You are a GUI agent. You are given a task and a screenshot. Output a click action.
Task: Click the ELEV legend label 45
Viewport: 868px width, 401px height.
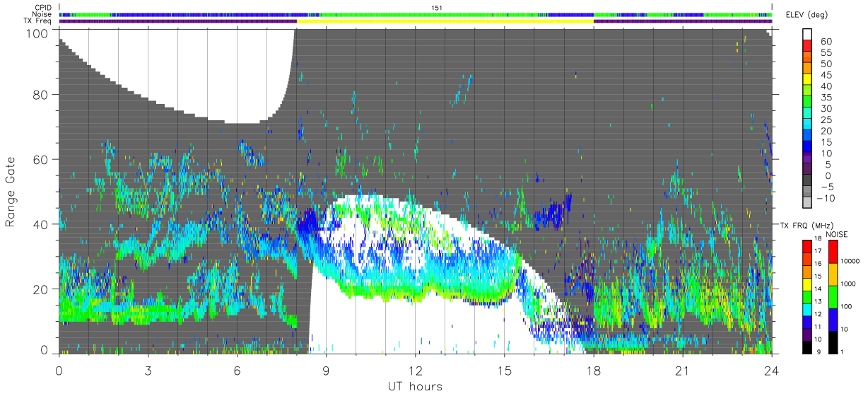[x=825, y=75]
